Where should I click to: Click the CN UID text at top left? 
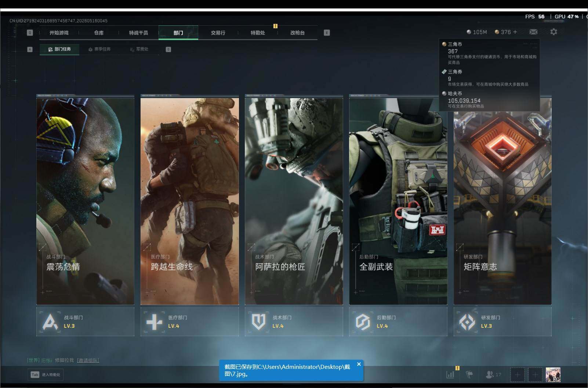(58, 21)
